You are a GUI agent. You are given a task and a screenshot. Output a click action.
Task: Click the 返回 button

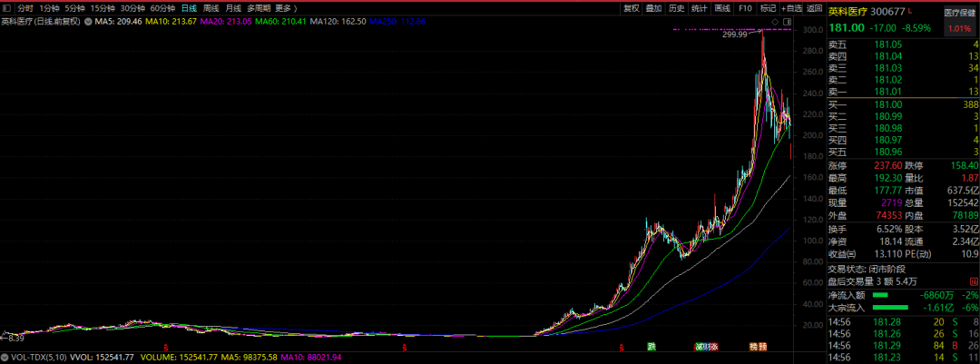(x=814, y=9)
